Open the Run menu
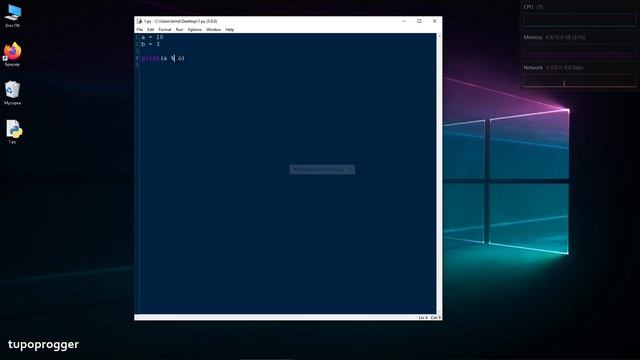 coord(179,30)
